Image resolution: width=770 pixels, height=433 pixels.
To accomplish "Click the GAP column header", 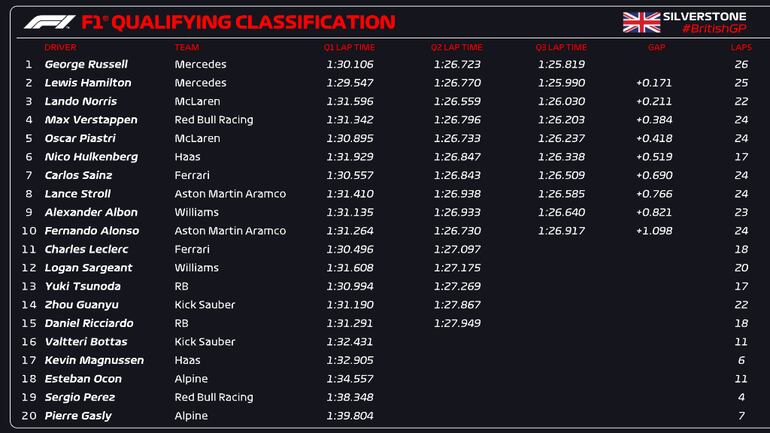I will (656, 47).
